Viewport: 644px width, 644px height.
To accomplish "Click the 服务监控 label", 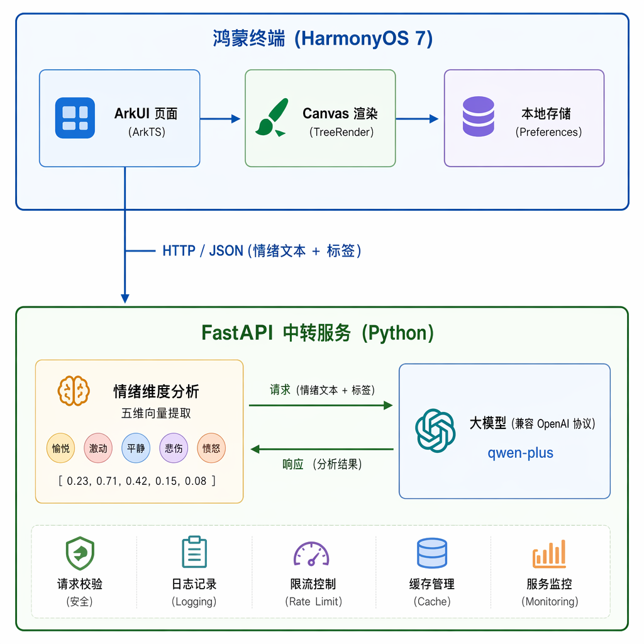I will (x=549, y=584).
